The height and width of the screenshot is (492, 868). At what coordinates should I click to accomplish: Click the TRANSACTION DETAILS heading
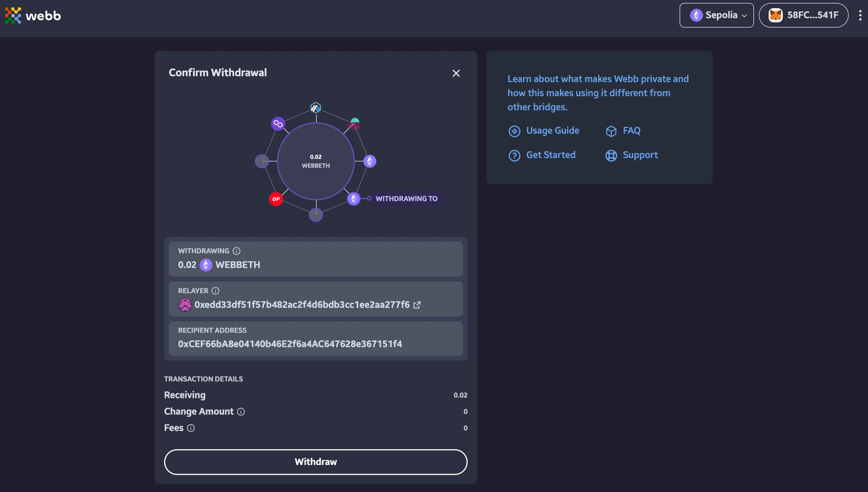(203, 379)
